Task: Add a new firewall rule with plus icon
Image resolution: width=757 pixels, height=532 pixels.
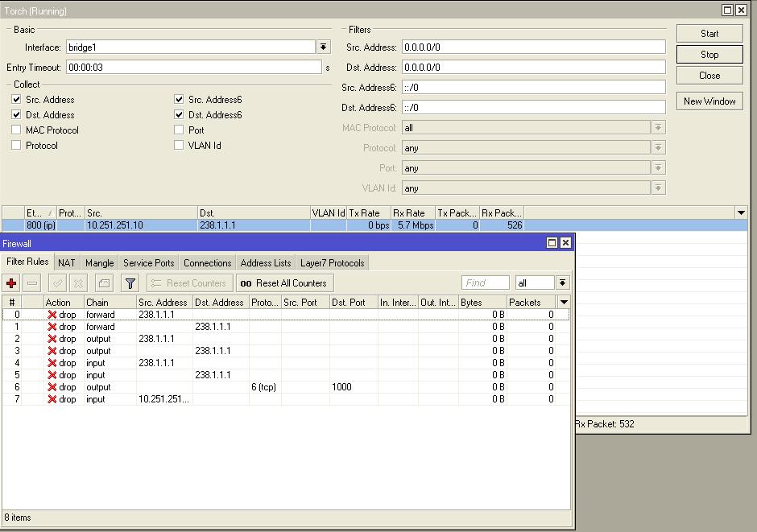Action: click(11, 283)
